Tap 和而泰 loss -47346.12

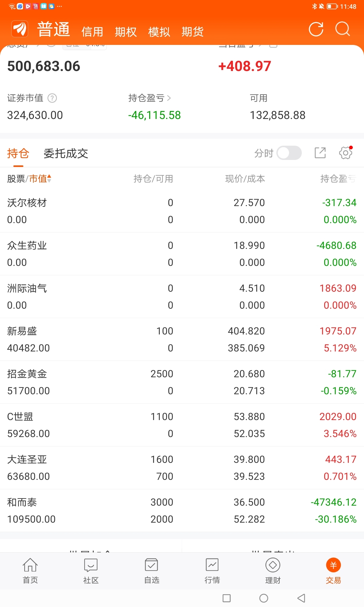(333, 502)
